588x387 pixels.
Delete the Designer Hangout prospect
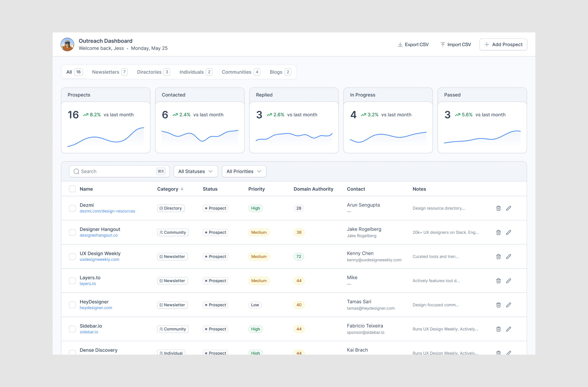[498, 232]
